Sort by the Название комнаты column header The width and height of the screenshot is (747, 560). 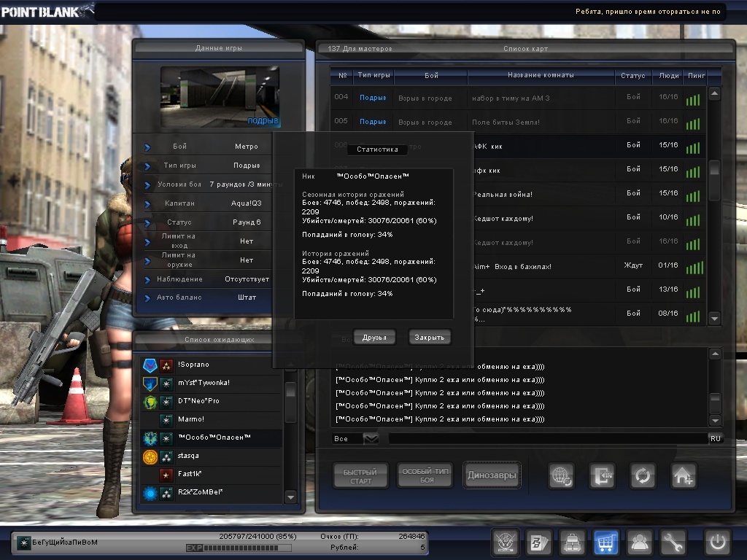[x=541, y=75]
